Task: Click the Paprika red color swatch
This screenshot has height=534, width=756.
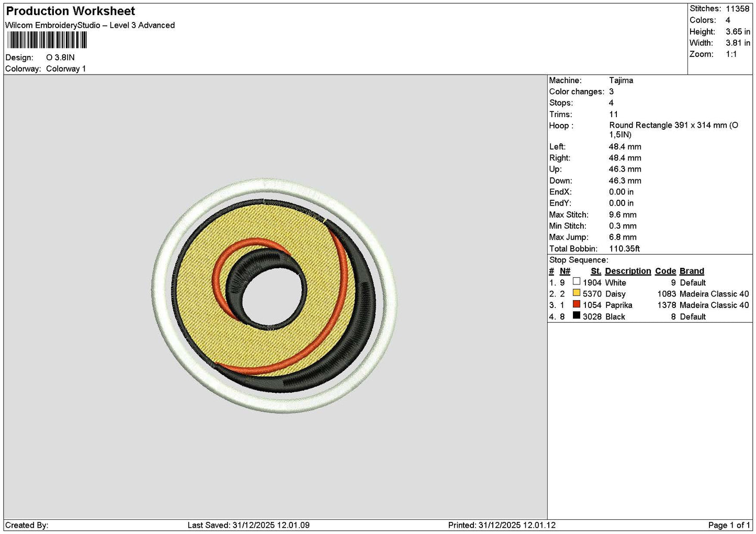Action: click(x=576, y=304)
